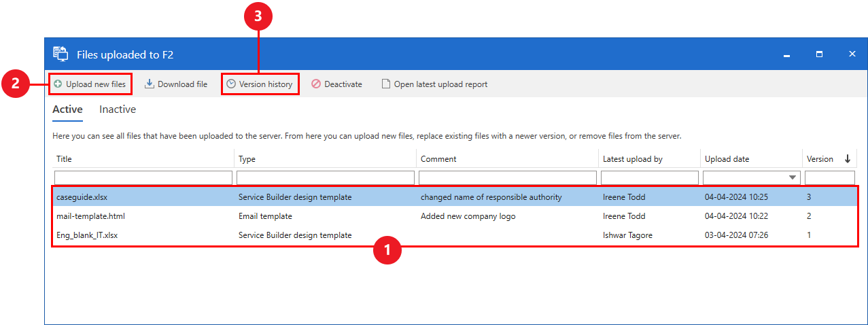This screenshot has height=325, width=868.
Task: Click the Open latest upload report document icon
Action: 386,84
